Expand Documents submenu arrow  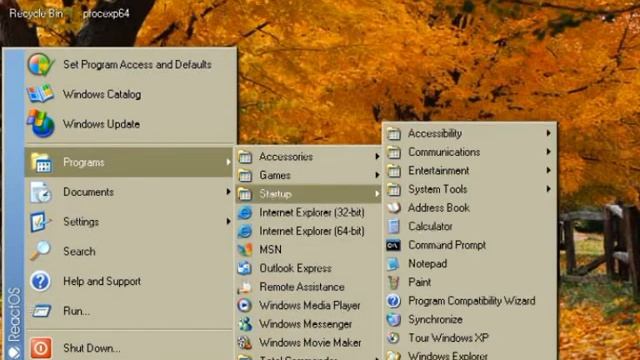[228, 192]
